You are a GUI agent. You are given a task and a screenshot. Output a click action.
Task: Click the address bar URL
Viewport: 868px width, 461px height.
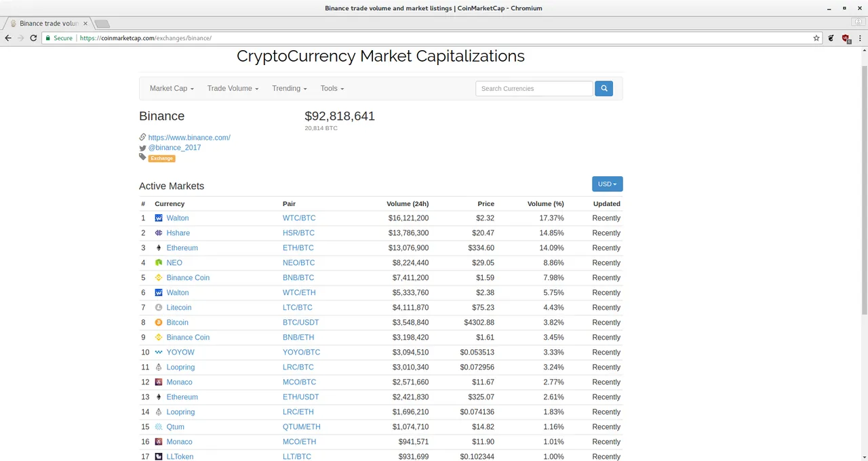pyautogui.click(x=146, y=38)
